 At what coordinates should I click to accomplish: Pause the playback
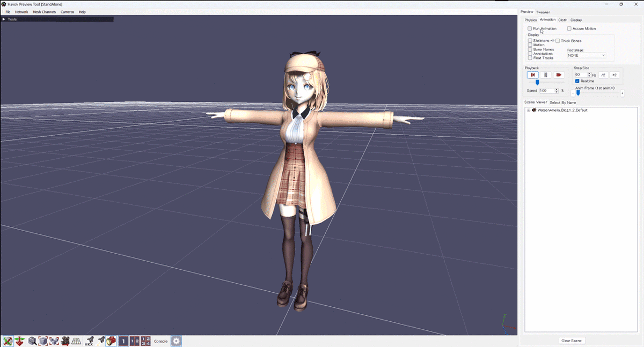pos(546,75)
